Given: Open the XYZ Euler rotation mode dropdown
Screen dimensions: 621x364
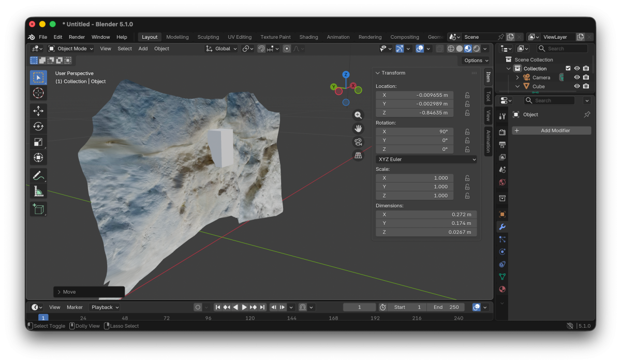Looking at the screenshot, I should (x=426, y=159).
